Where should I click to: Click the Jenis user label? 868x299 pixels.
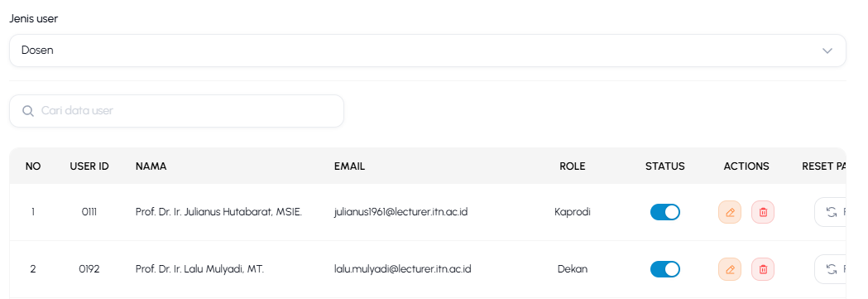(x=34, y=18)
